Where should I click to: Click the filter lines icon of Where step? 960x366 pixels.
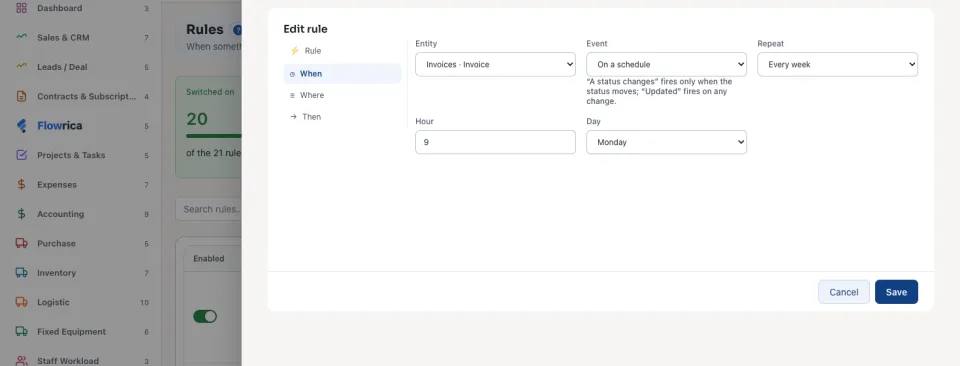coord(292,95)
